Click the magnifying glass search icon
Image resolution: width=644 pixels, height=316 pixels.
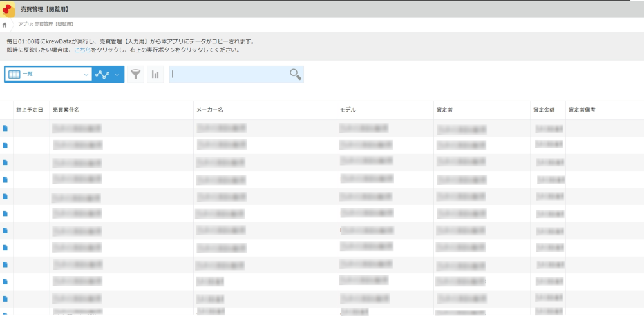coord(296,74)
